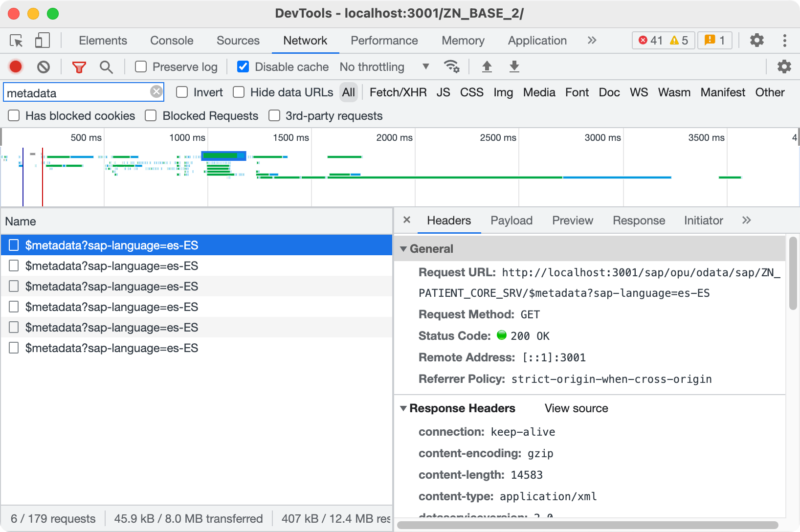Collapse the Response Headers section
Image resolution: width=800 pixels, height=532 pixels.
click(x=403, y=408)
